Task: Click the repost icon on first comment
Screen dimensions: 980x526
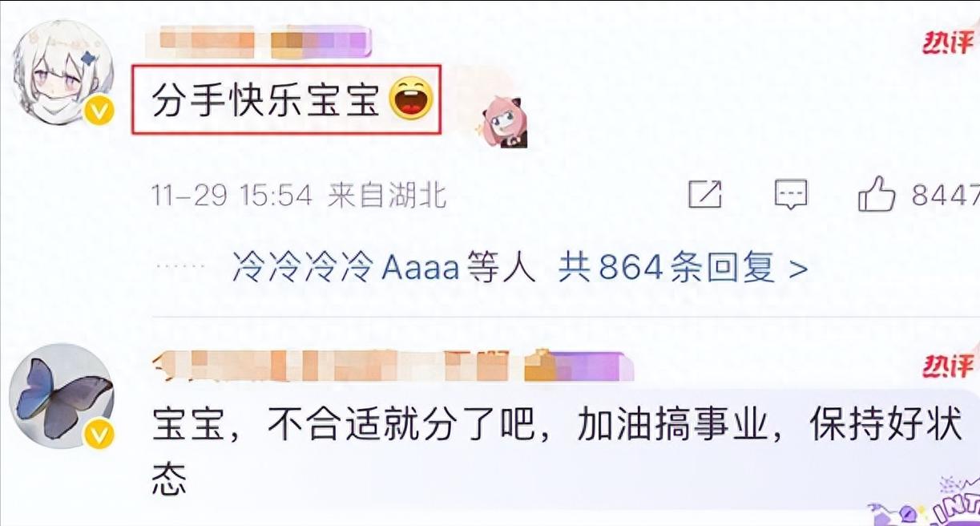Action: 705,195
